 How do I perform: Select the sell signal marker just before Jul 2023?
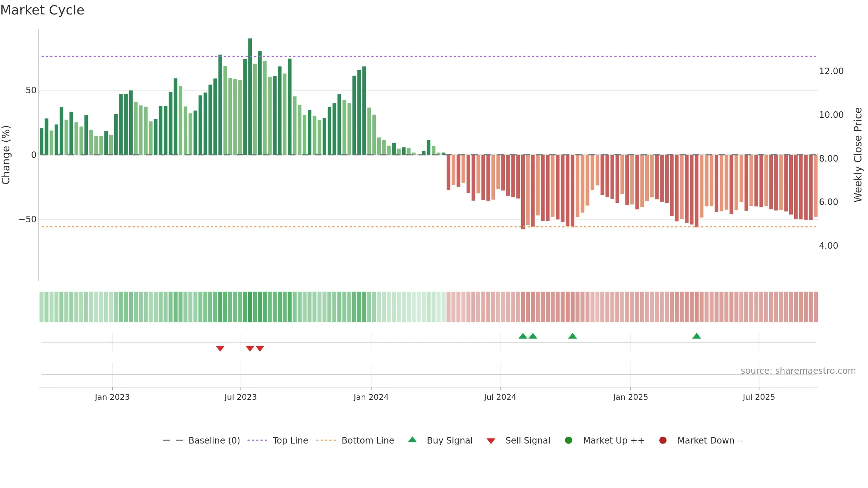[x=220, y=348]
